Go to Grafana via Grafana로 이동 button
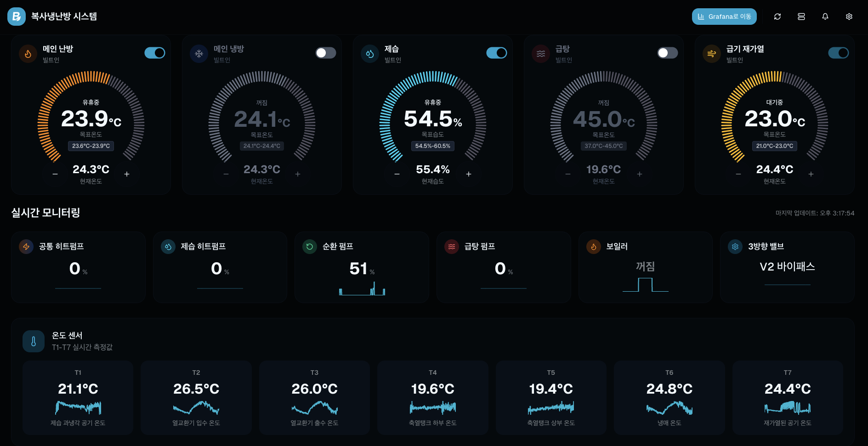The width and height of the screenshot is (868, 446). coord(724,17)
